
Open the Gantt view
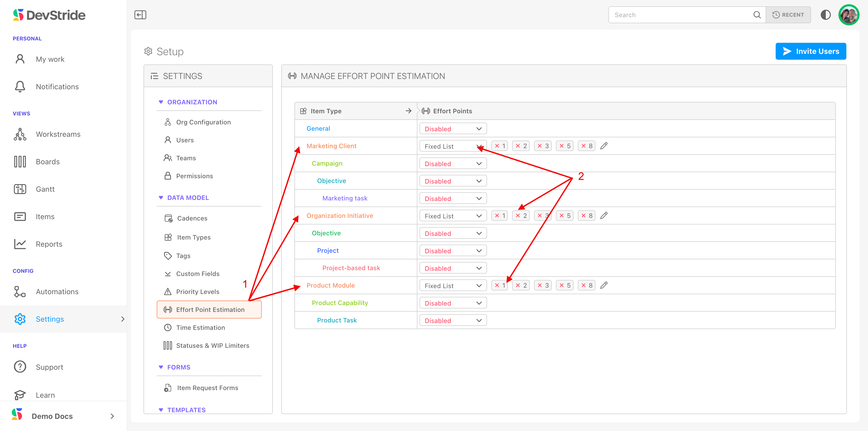45,189
